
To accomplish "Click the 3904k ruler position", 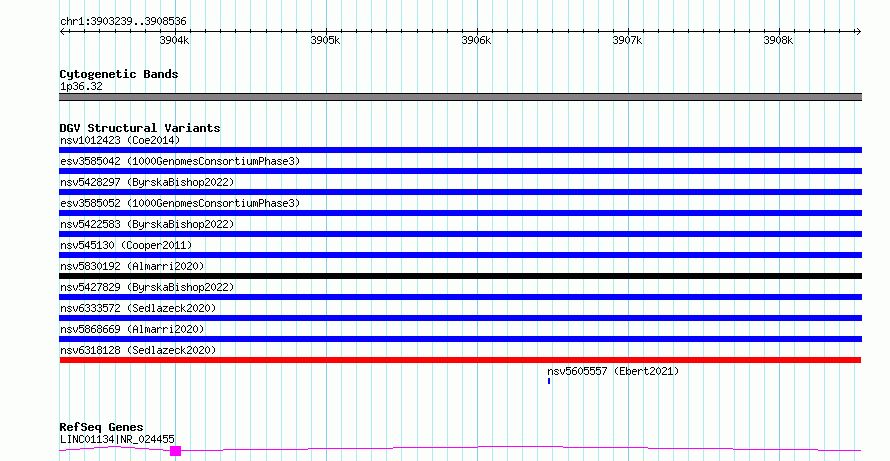I will point(174,40).
